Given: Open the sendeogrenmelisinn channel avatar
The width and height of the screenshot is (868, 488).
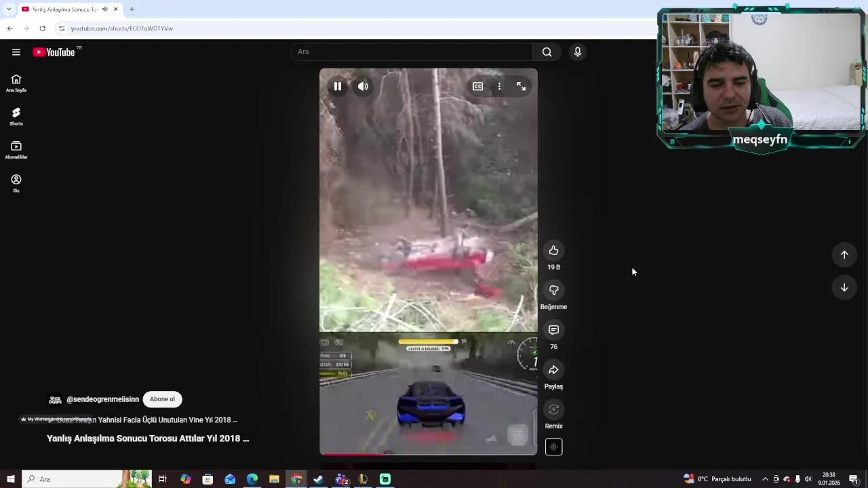Looking at the screenshot, I should pos(55,399).
